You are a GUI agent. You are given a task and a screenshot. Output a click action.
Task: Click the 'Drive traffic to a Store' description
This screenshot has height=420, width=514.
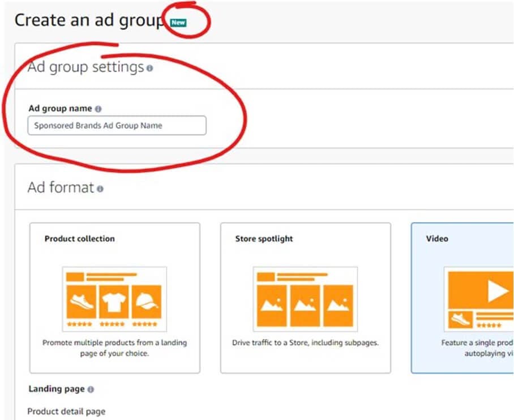(x=305, y=343)
